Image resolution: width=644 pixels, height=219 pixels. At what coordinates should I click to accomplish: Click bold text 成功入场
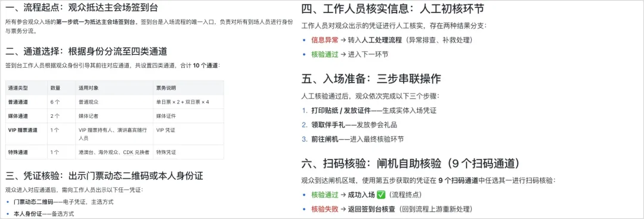point(361,195)
